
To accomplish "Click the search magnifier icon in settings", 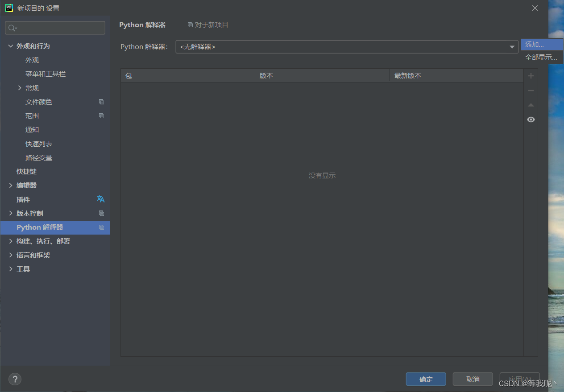I will [x=12, y=28].
